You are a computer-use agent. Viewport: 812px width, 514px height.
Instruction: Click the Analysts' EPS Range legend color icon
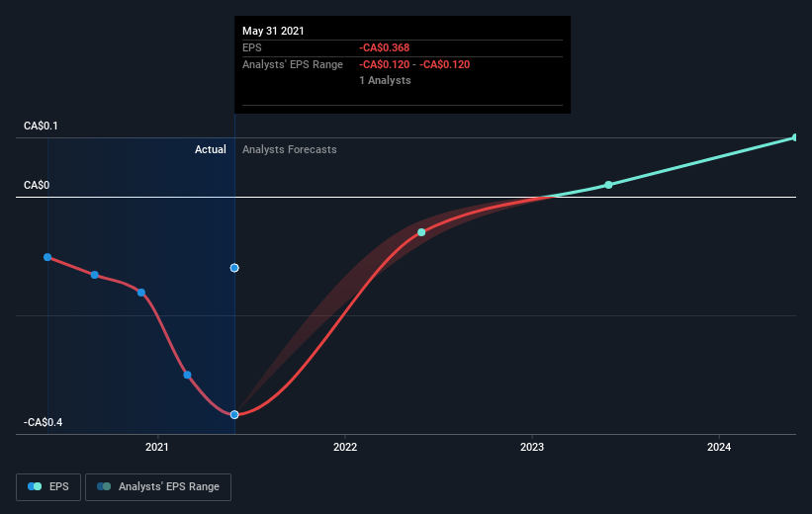point(104,486)
